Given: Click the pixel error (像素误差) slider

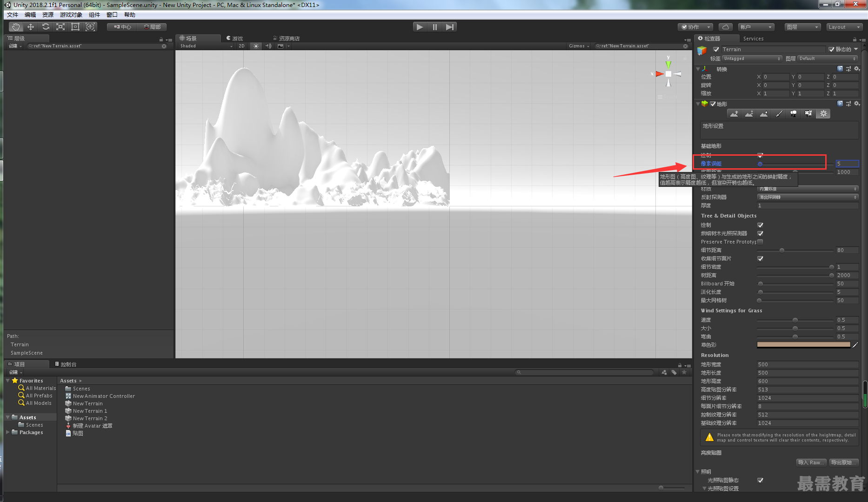Looking at the screenshot, I should pos(795,164).
